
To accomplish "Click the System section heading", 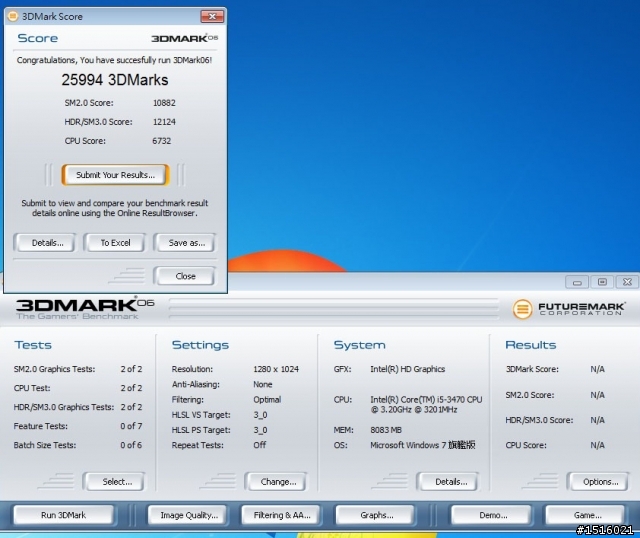I will [359, 345].
